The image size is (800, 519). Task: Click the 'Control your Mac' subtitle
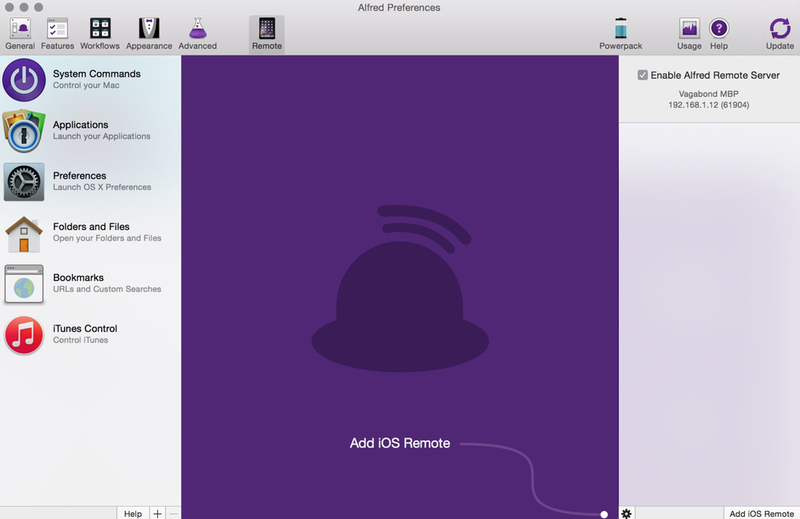[x=86, y=85]
